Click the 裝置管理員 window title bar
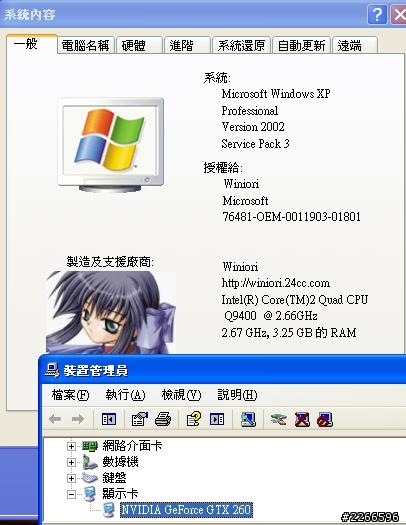The width and height of the screenshot is (406, 525). click(222, 370)
